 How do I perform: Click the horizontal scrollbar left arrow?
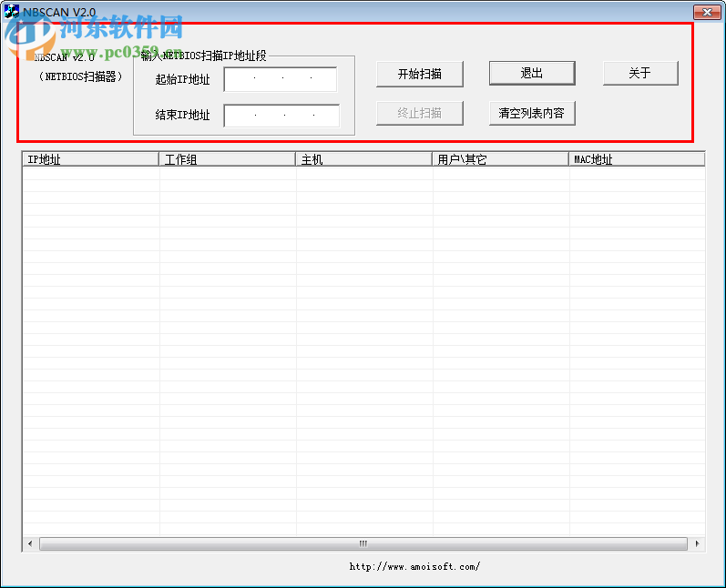click(30, 543)
